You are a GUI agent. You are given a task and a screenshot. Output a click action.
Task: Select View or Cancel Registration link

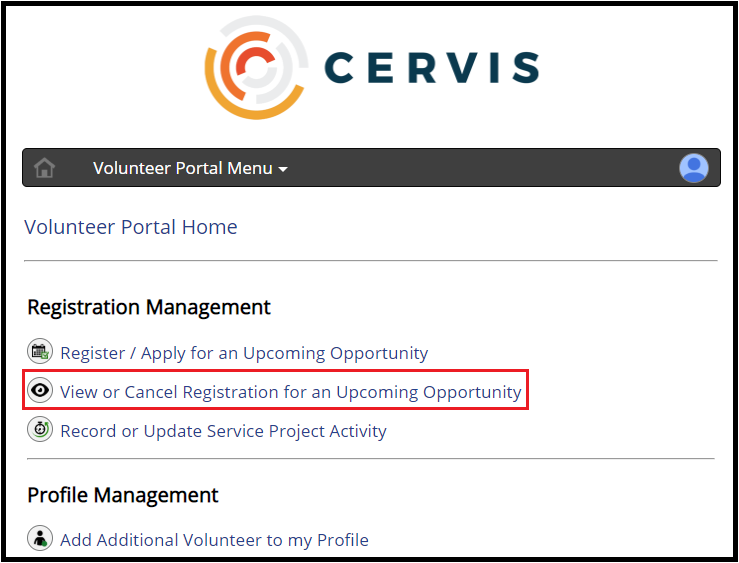pyautogui.click(x=291, y=392)
